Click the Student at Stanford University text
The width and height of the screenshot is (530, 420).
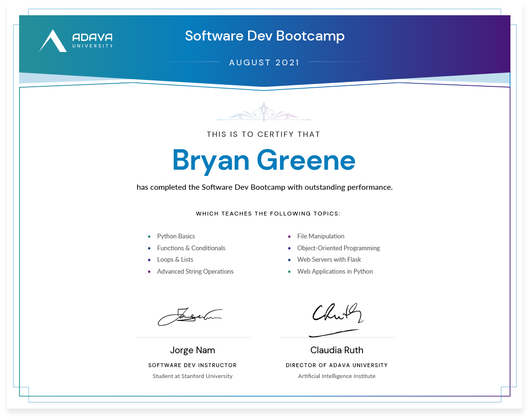click(x=192, y=376)
